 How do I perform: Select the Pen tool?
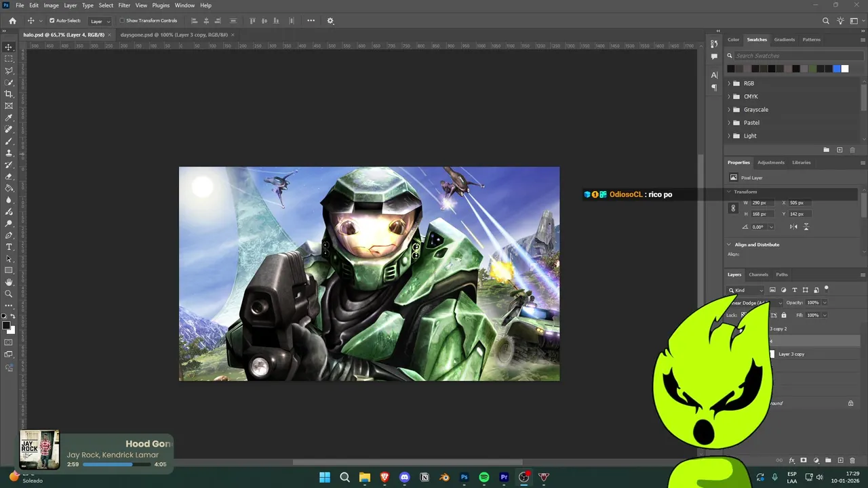coord(9,235)
